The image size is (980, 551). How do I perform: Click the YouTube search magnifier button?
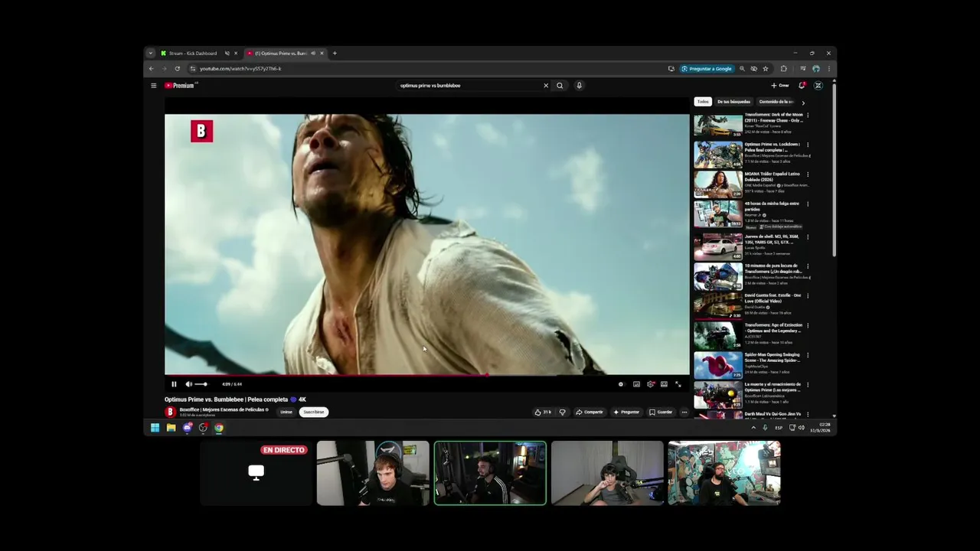560,86
